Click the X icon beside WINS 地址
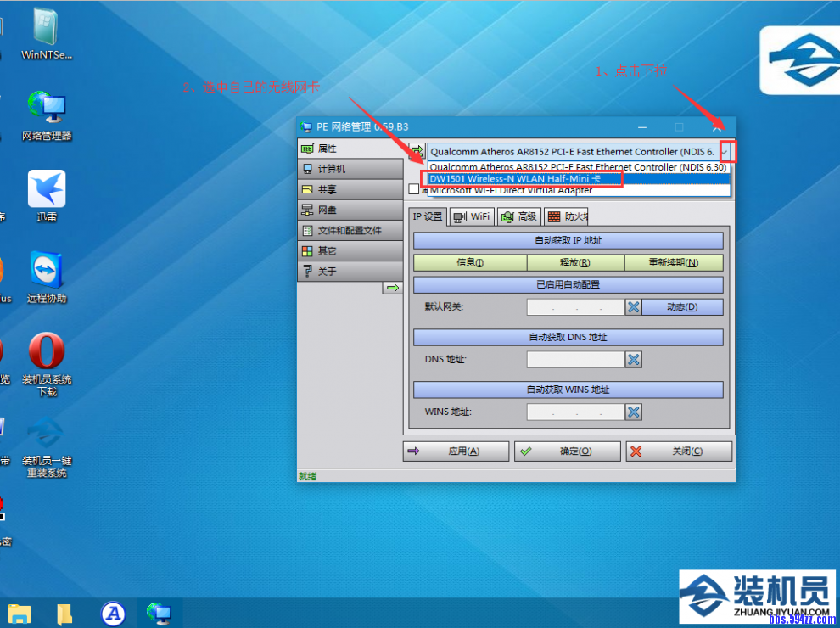This screenshot has width=840, height=628. [x=633, y=412]
